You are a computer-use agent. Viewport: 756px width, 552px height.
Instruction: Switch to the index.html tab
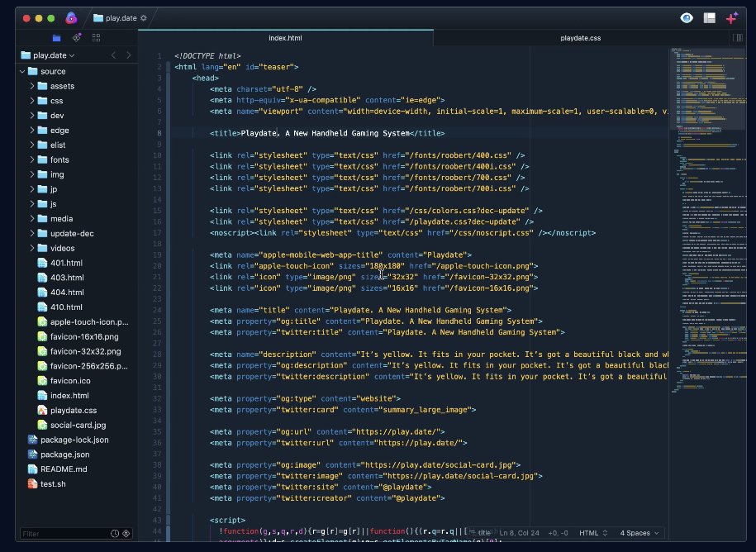[x=285, y=38]
